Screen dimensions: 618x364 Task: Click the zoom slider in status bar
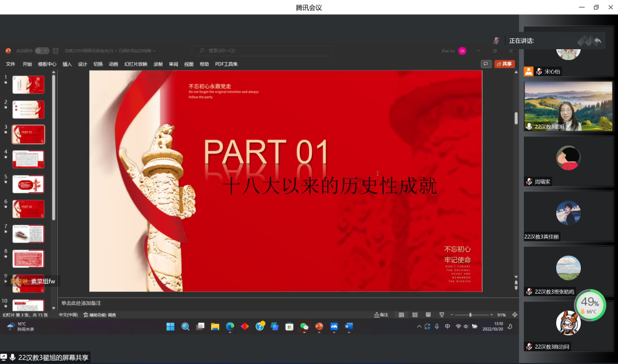(470, 315)
